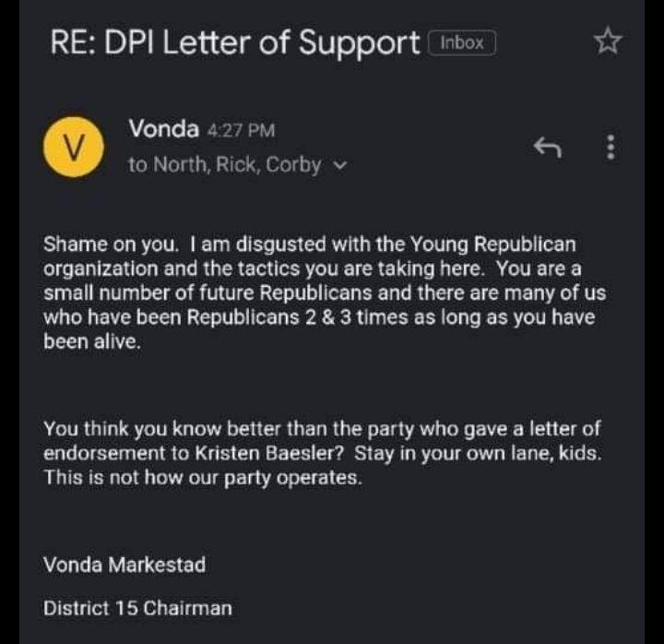
Task: Star this email conversation
Action: [608, 42]
